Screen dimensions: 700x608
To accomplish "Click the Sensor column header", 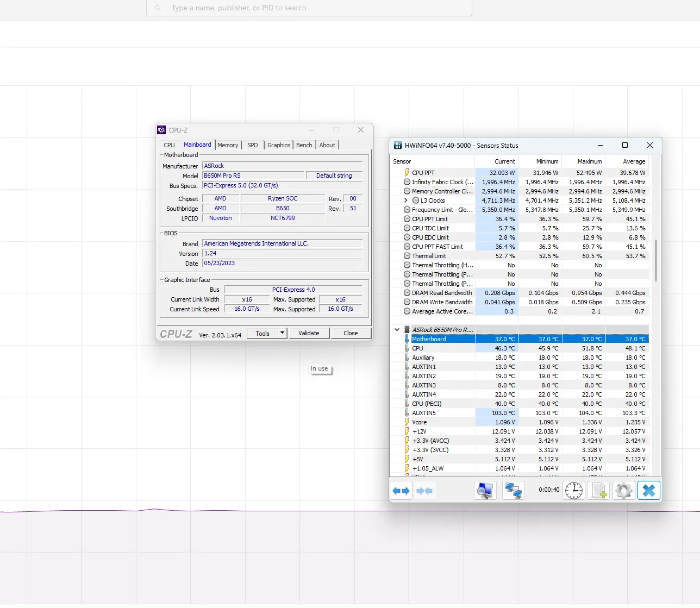I will tap(433, 161).
